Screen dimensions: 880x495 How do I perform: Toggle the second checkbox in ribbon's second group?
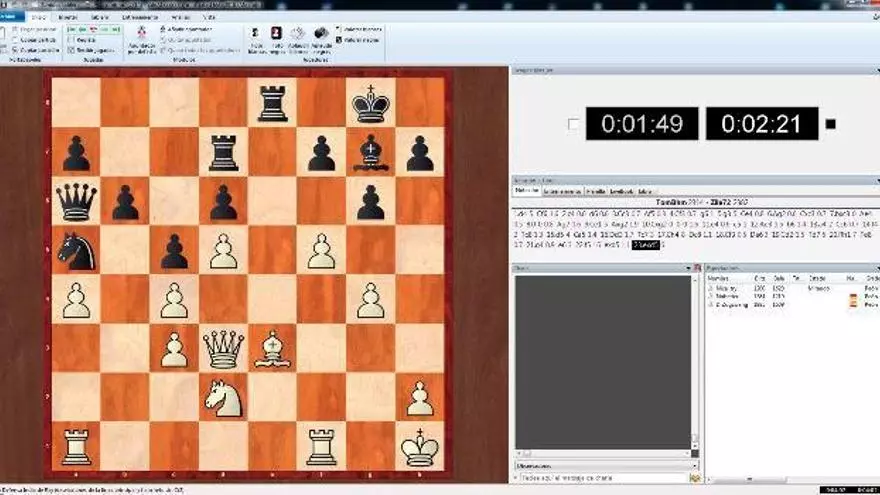tap(70, 40)
